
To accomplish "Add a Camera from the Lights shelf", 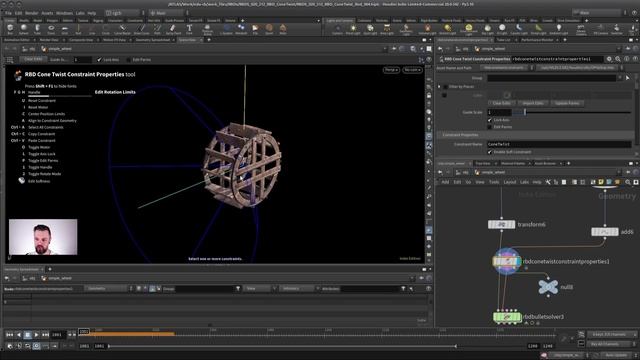I will tap(337, 29).
